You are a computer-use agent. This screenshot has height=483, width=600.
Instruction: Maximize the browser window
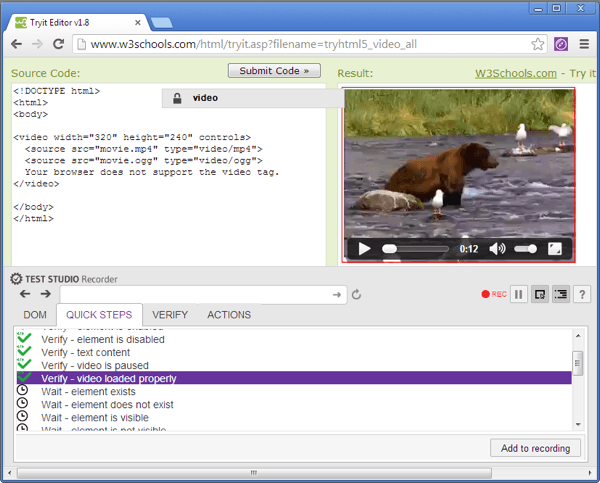pyautogui.click(x=557, y=8)
